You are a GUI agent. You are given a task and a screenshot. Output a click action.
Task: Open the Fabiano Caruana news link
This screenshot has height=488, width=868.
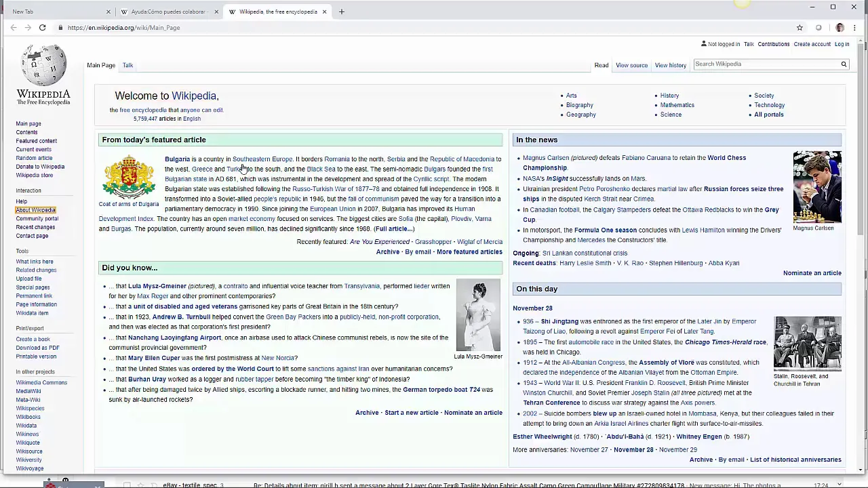point(646,158)
